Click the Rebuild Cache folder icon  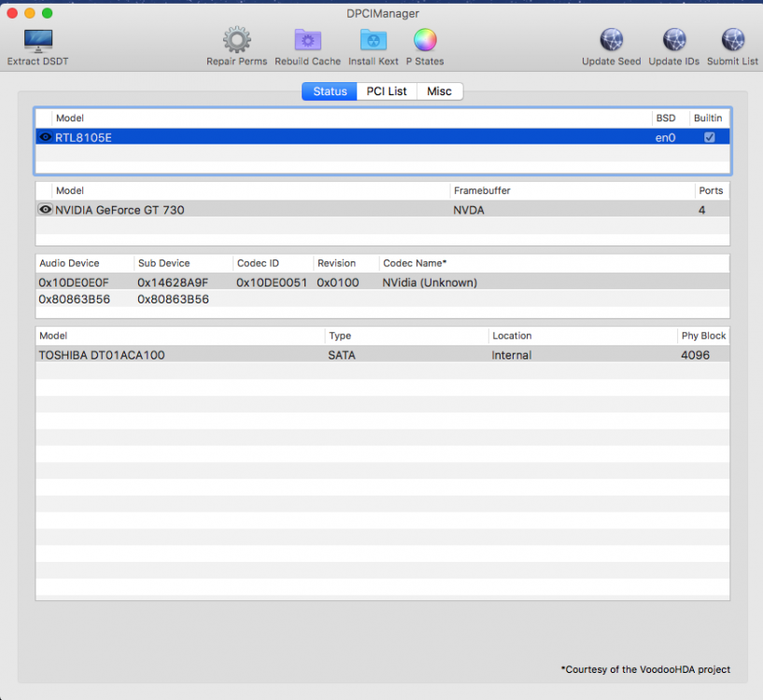[x=307, y=40]
